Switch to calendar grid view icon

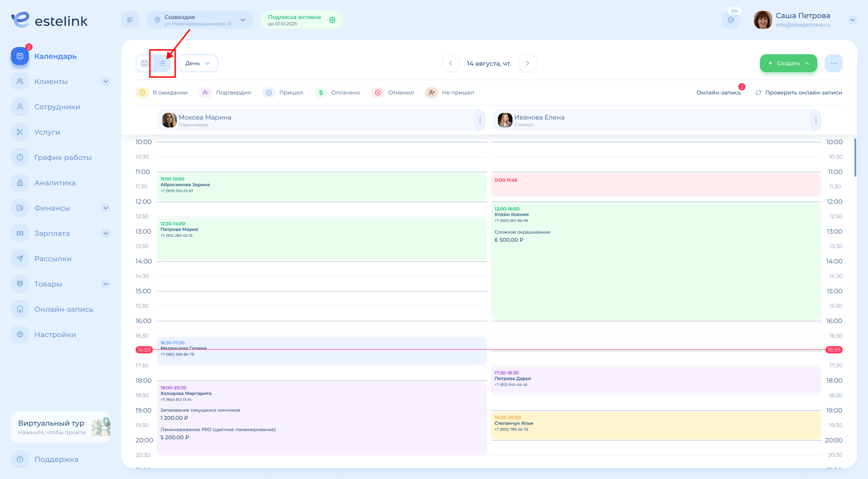click(145, 63)
